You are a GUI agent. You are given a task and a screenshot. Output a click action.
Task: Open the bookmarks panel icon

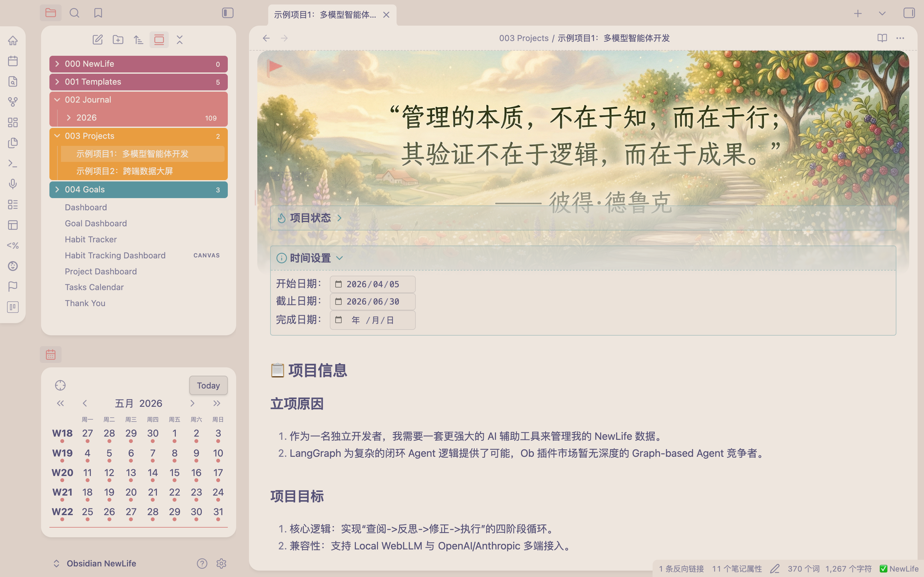pyautogui.click(x=98, y=13)
